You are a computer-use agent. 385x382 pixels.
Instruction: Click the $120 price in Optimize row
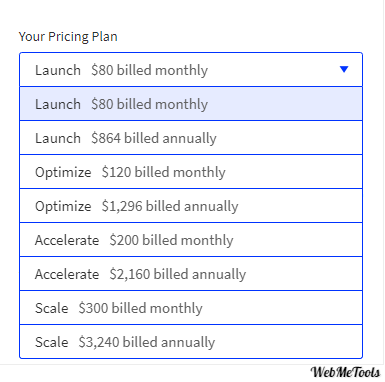coord(116,172)
